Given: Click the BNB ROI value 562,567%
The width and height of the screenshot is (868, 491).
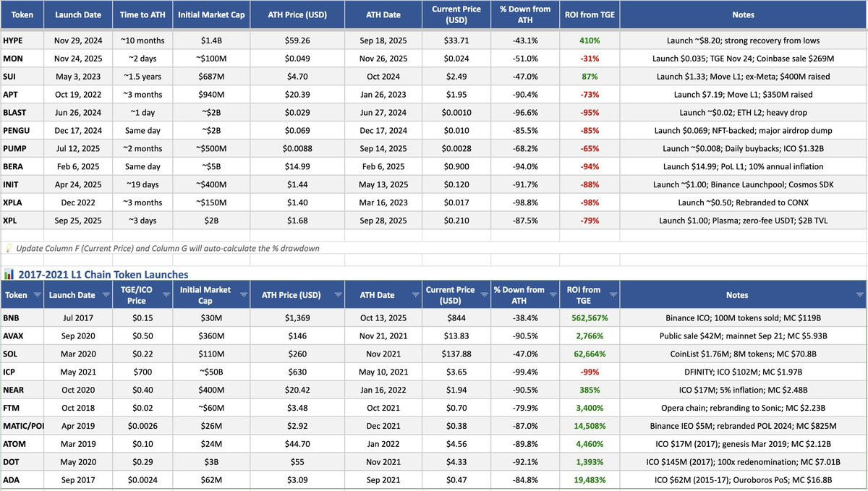Looking at the screenshot, I should coord(591,317).
